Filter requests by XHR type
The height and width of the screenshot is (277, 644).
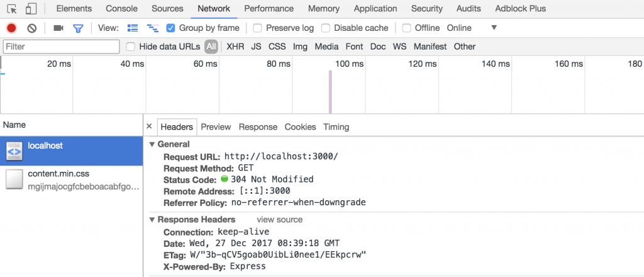click(235, 47)
